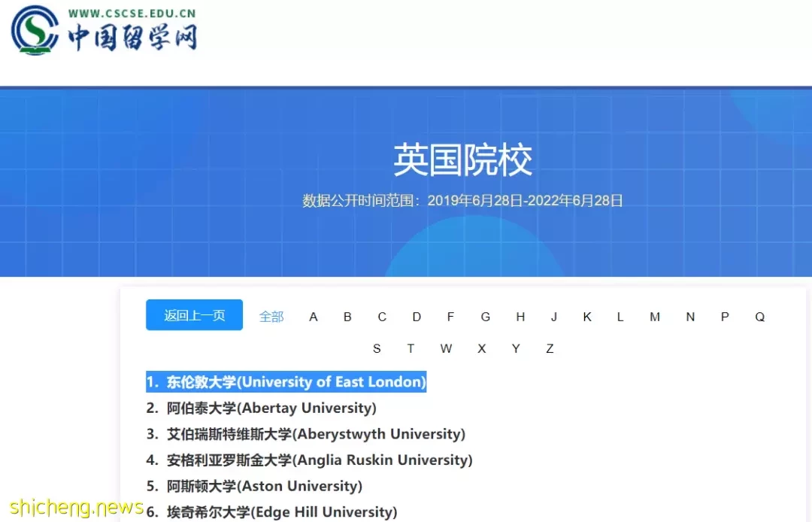Viewport: 812px width, 522px height.
Task: Open 东伦敦大学 University of East London entry
Action: [x=286, y=382]
